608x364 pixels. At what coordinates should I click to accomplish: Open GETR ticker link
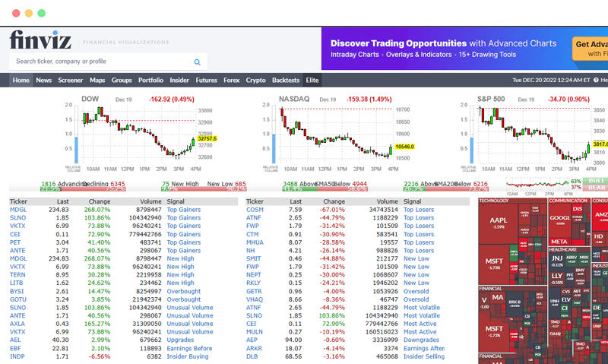[254, 291]
